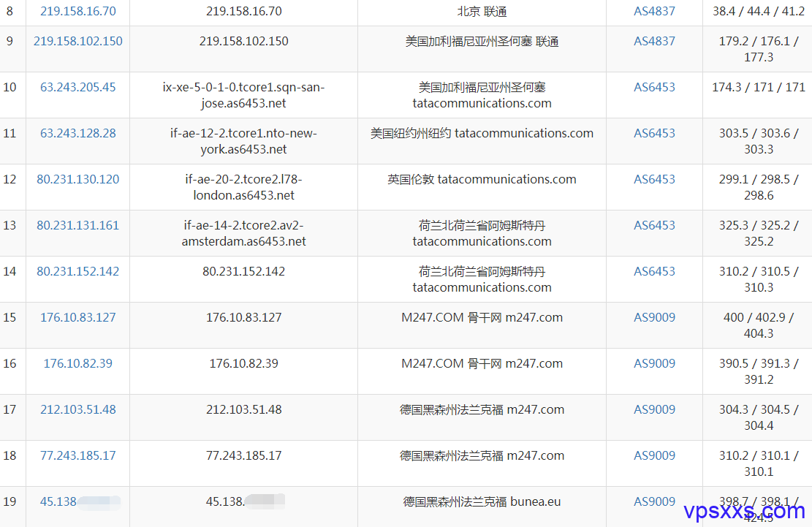Select latency 390.5 / 391.3 / 391.2
The width and height of the screenshot is (812, 527).
(758, 372)
